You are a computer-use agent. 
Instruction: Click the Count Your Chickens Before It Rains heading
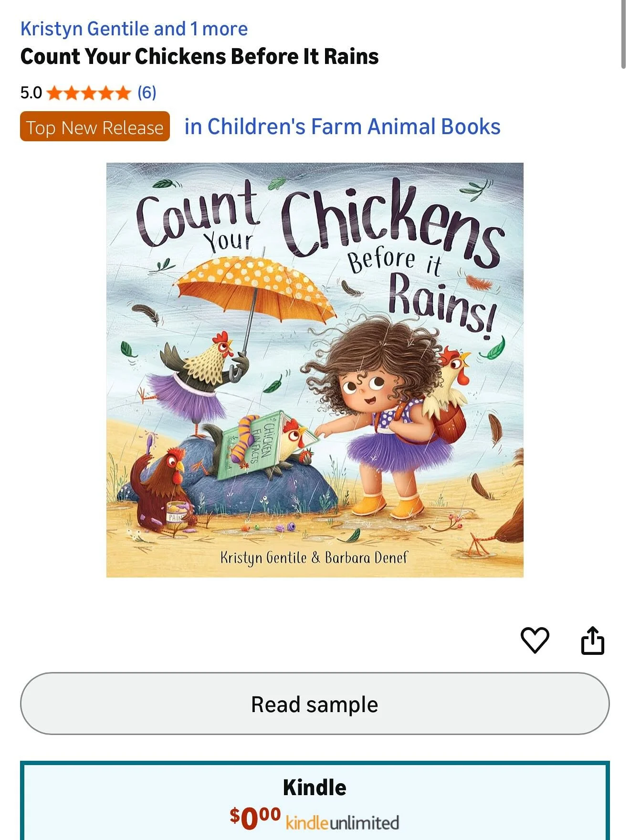199,56
